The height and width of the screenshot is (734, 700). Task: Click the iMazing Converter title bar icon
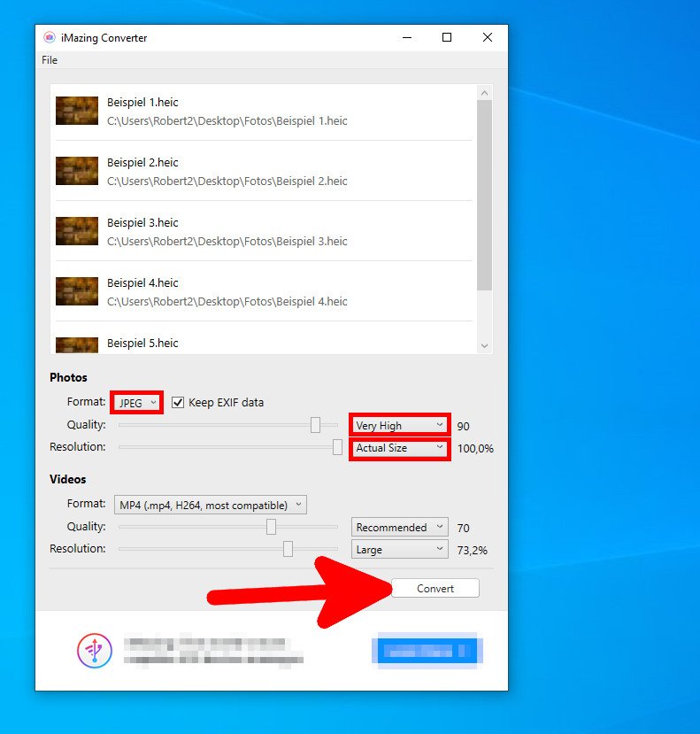click(x=50, y=38)
